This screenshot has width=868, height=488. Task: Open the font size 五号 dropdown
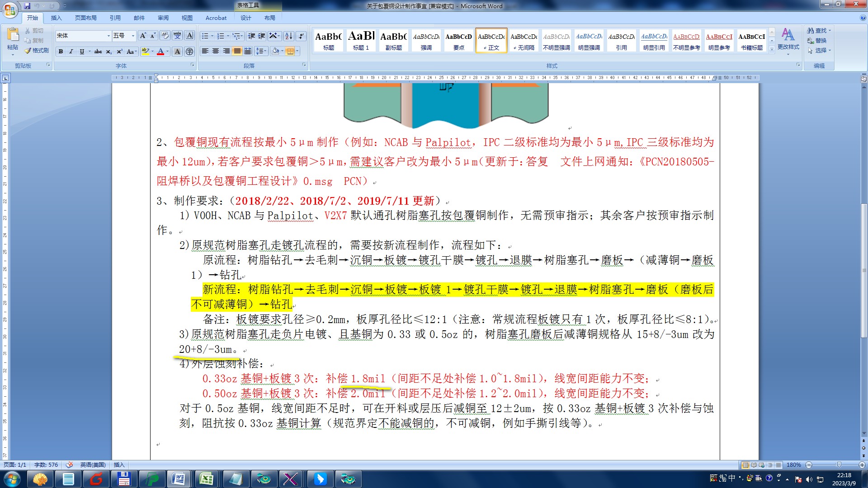point(133,36)
